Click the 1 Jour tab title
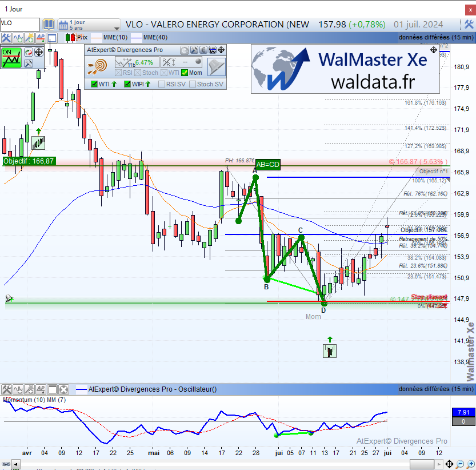Image resolution: width=476 pixels, height=470 pixels. (x=13, y=9)
